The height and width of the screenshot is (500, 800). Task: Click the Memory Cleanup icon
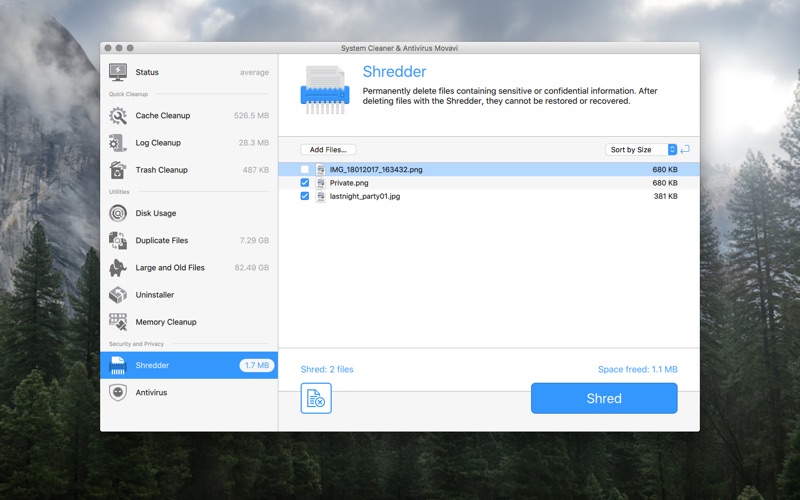point(118,322)
